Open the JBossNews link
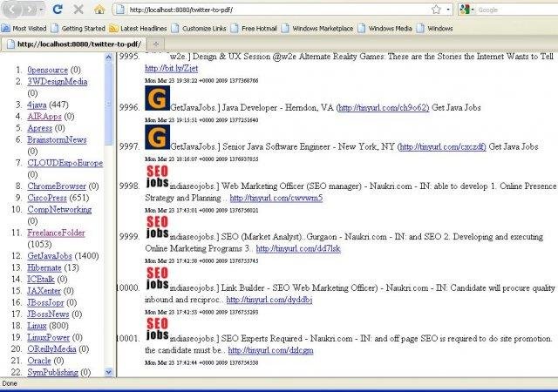The image size is (558, 392). pyautogui.click(x=48, y=314)
